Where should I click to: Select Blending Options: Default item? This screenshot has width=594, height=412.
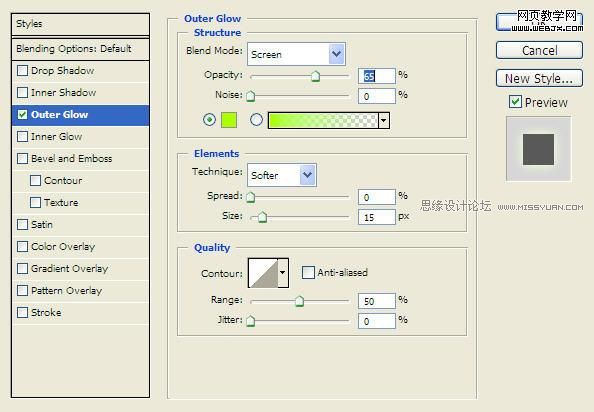(80, 48)
